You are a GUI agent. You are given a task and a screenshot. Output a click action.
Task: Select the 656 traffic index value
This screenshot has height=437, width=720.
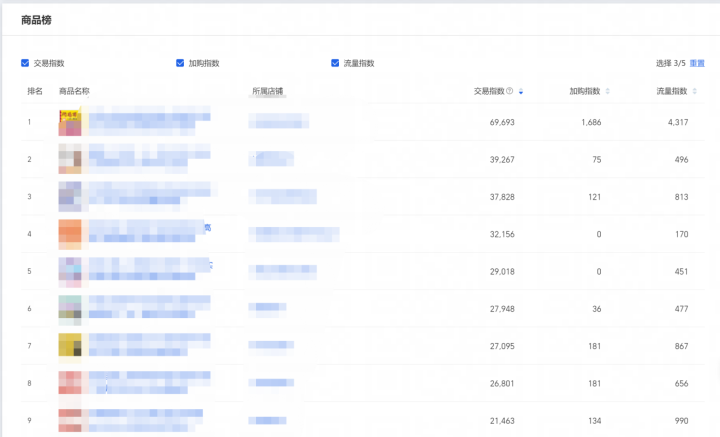tap(681, 383)
